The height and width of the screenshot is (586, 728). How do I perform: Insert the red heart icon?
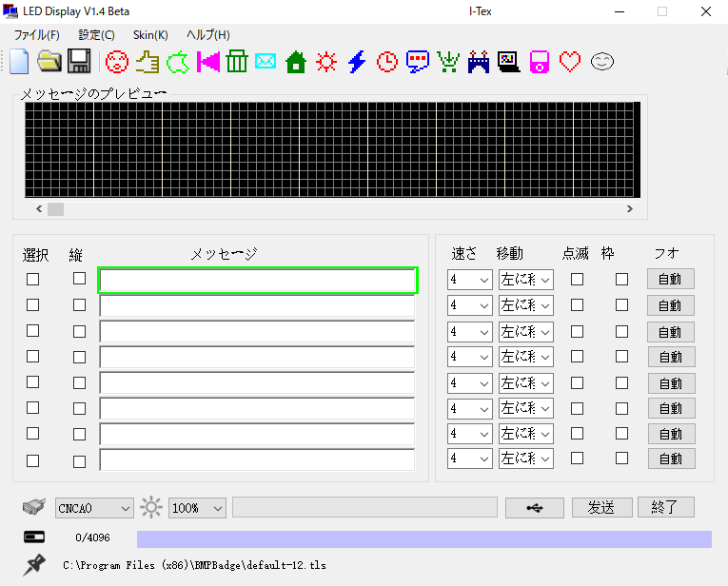pos(570,62)
